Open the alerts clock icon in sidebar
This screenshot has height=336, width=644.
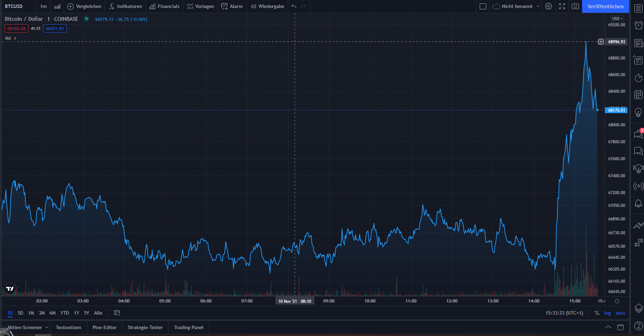(x=638, y=25)
